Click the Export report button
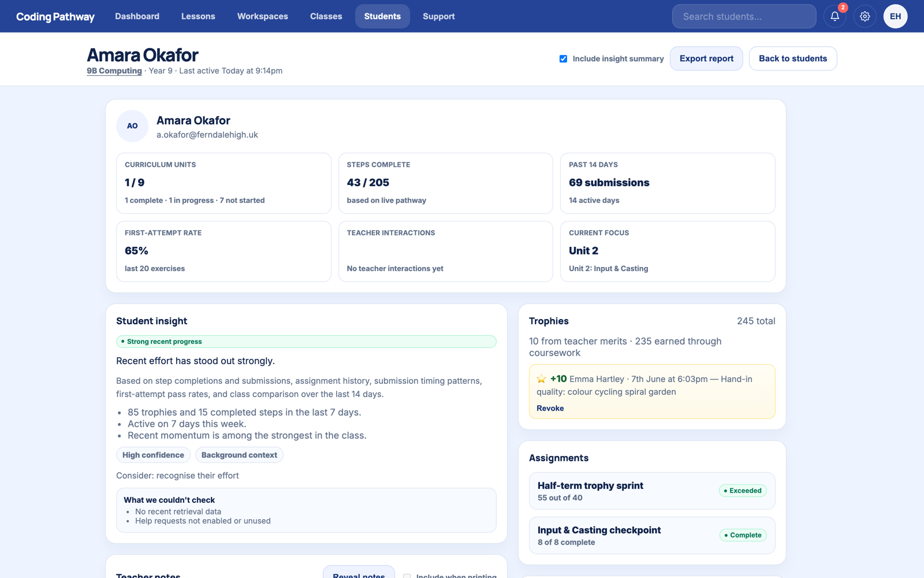The width and height of the screenshot is (924, 578). [x=706, y=58]
